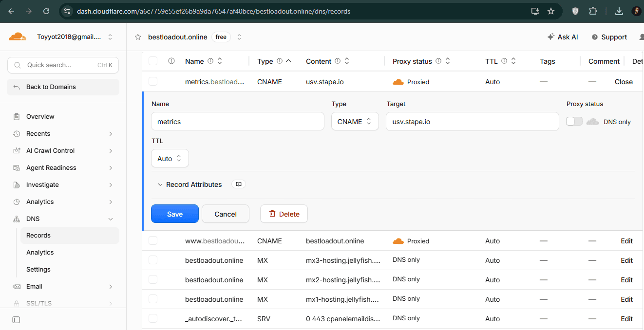This screenshot has width=644, height=330.
Task: Check the mx1-hosting MX record checkbox
Action: tap(153, 299)
